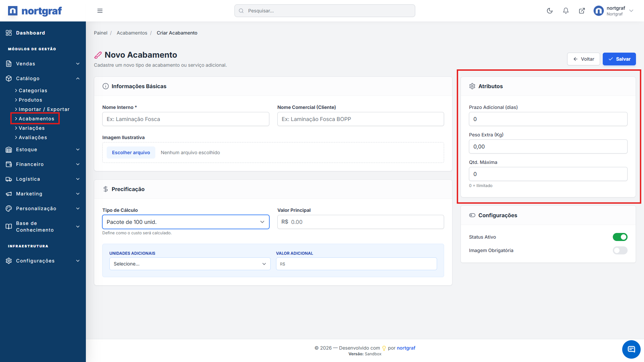Enable the Imagem Obrigatória toggle
This screenshot has height=362, width=644.
click(620, 250)
